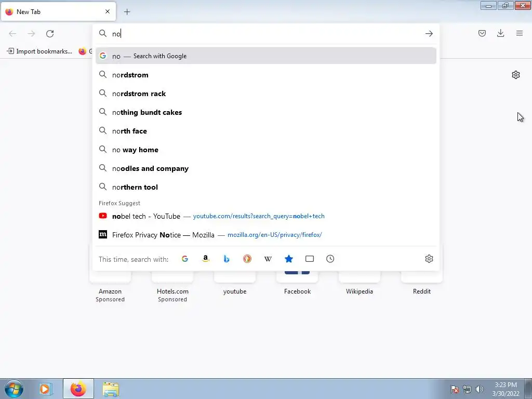Image resolution: width=532 pixels, height=399 pixels.
Task: Open the Reddit shortcut tile
Action: (422, 283)
